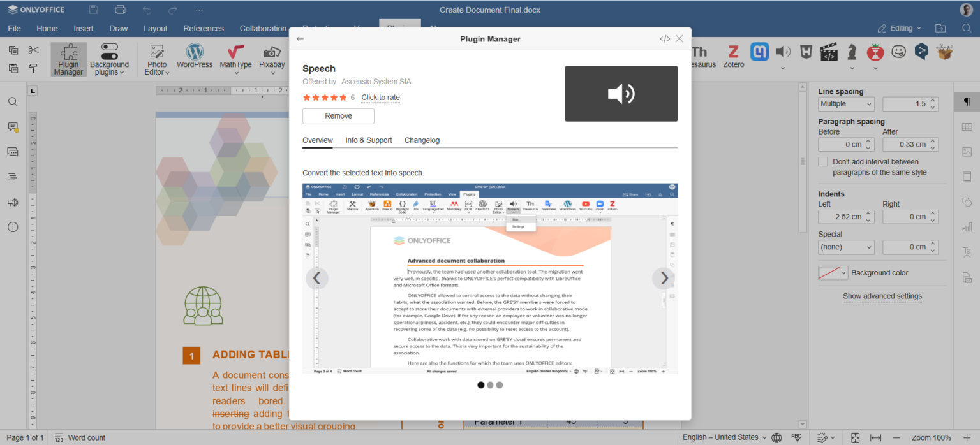Start the Speech plugin in the ribbon
Screen dimensions: 980x445
click(x=783, y=51)
